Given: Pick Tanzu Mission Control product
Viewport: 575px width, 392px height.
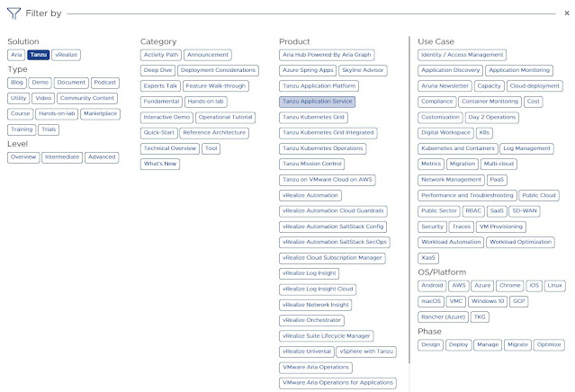Looking at the screenshot, I should click(x=311, y=164).
